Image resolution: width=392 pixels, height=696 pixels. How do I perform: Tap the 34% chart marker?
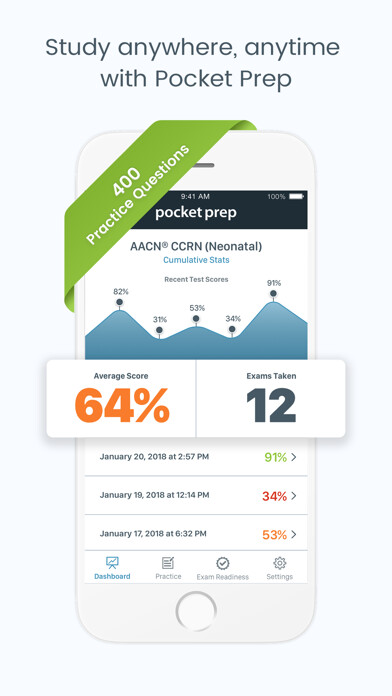pyautogui.click(x=232, y=329)
